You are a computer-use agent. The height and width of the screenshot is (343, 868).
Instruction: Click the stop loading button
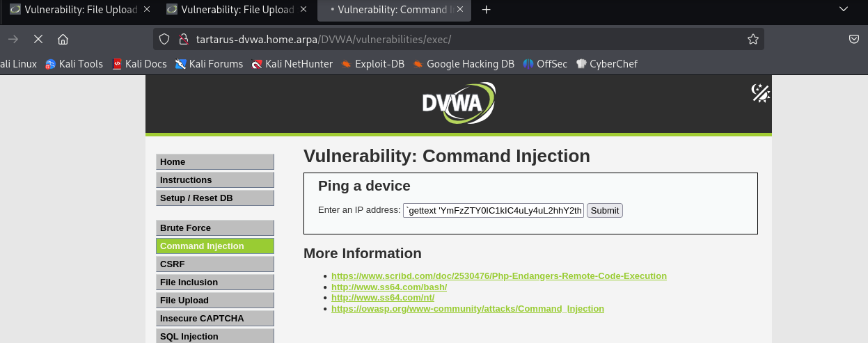click(37, 39)
